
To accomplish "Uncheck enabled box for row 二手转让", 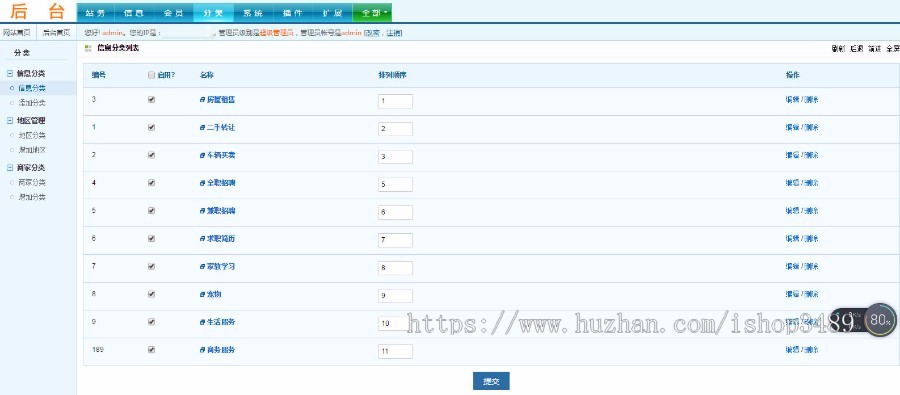I will (152, 127).
